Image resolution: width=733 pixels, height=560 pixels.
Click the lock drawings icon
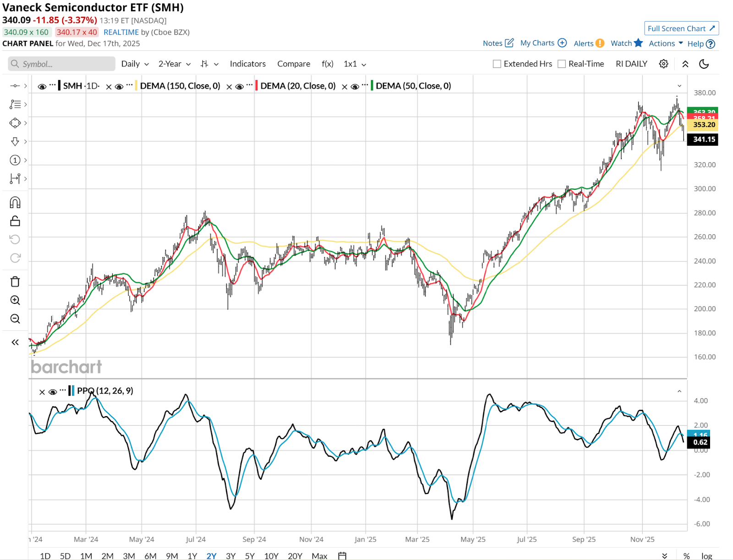[x=15, y=221]
